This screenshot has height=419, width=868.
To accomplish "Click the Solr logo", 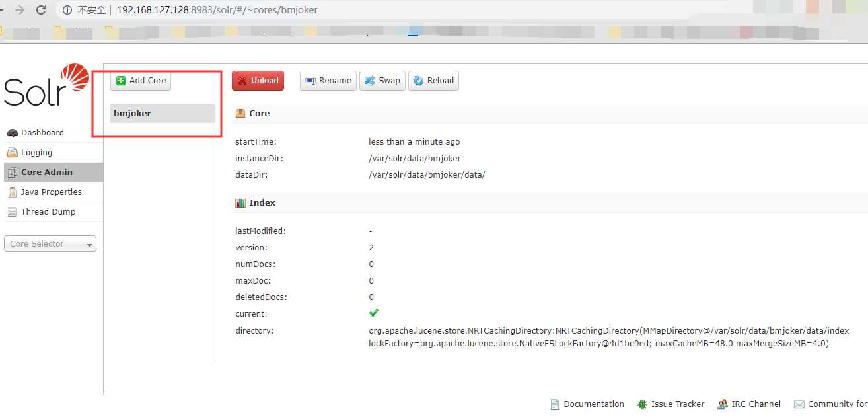I will pyautogui.click(x=46, y=86).
